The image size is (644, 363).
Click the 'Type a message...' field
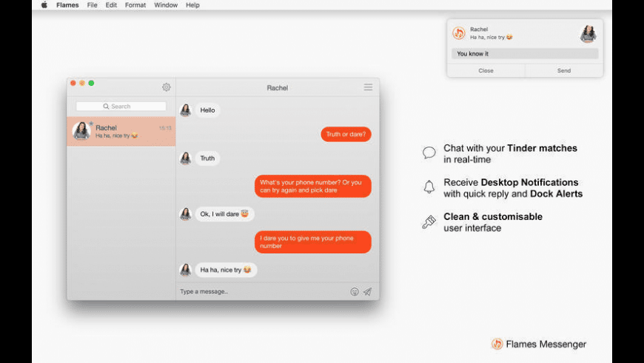click(263, 291)
